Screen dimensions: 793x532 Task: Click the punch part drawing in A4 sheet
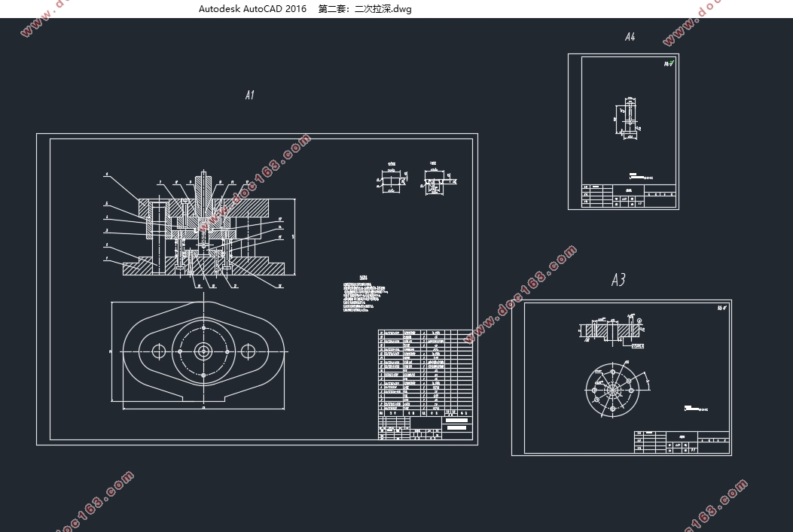coord(627,117)
